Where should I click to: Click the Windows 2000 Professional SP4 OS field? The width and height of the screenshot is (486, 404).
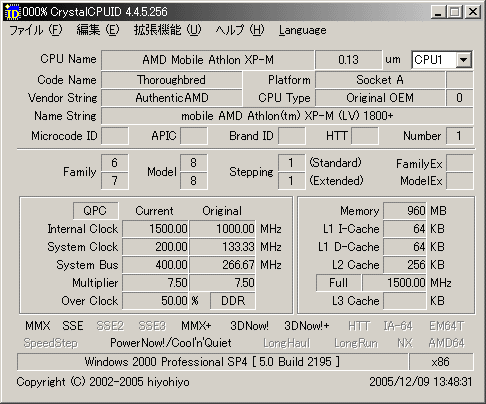[212, 362]
